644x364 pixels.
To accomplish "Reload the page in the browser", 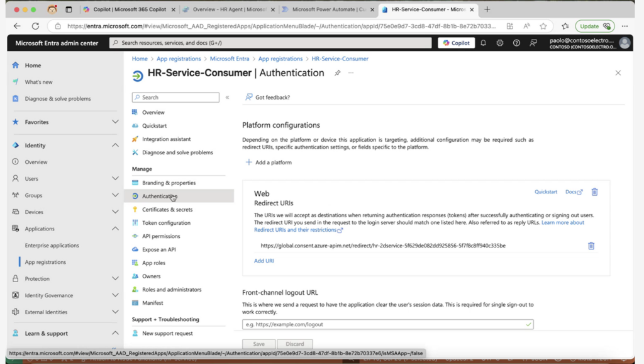I will pos(35,26).
